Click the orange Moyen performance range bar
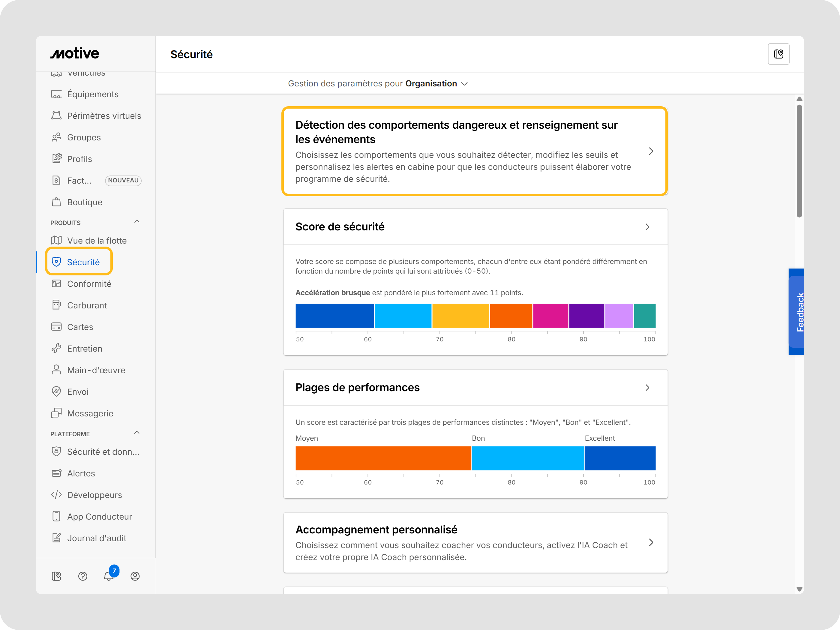This screenshot has width=840, height=630. coord(383,458)
